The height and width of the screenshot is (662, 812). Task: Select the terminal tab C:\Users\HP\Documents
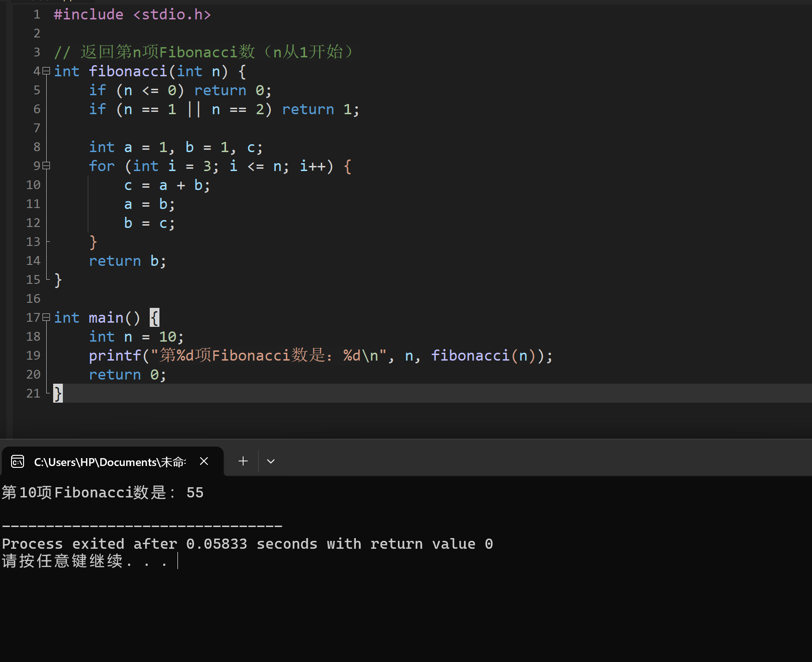coord(113,461)
